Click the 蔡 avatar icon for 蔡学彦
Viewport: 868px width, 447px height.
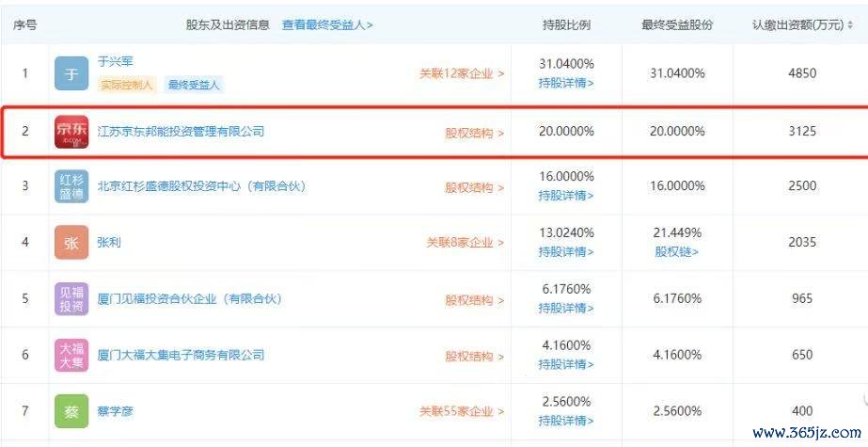pos(71,411)
